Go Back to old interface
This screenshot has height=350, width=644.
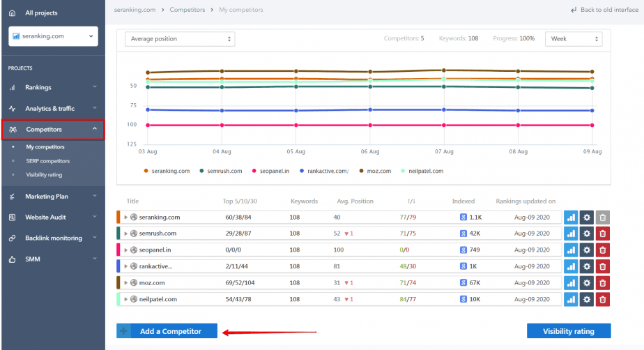pyautogui.click(x=604, y=10)
